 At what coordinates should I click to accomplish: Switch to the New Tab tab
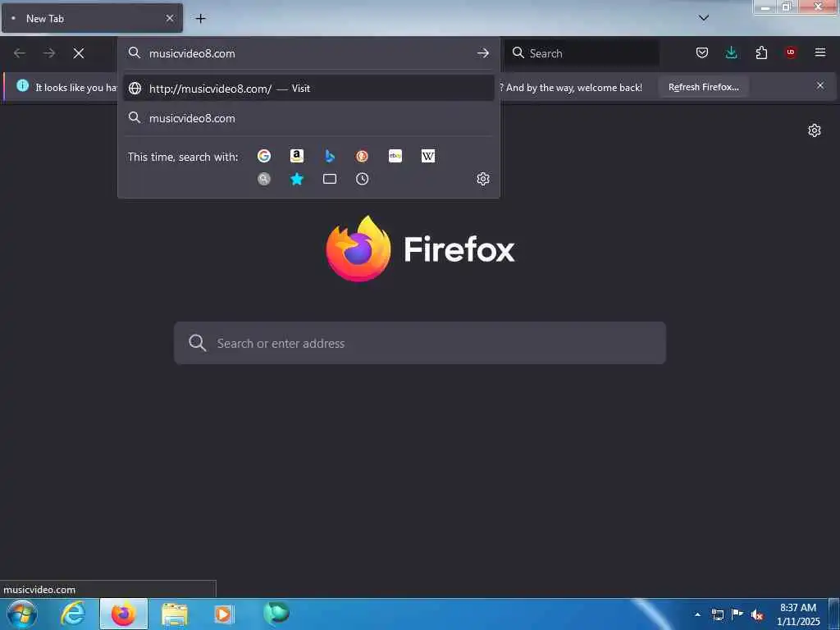[x=92, y=18]
